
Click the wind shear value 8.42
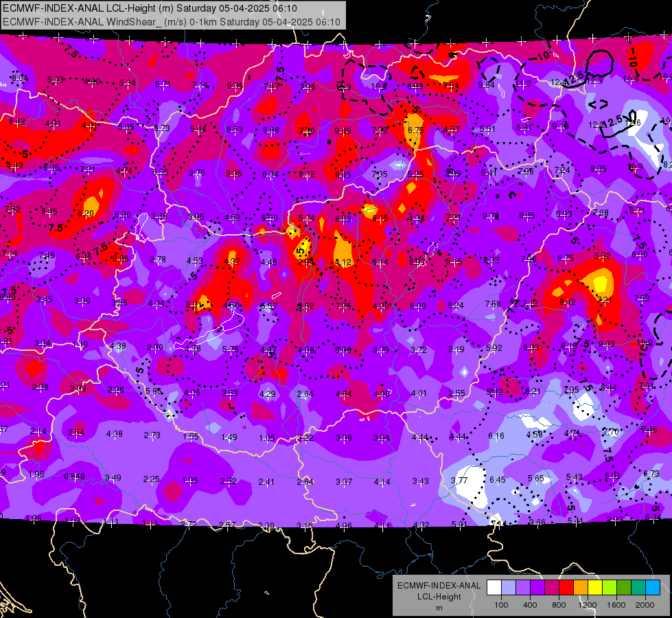(x=568, y=302)
